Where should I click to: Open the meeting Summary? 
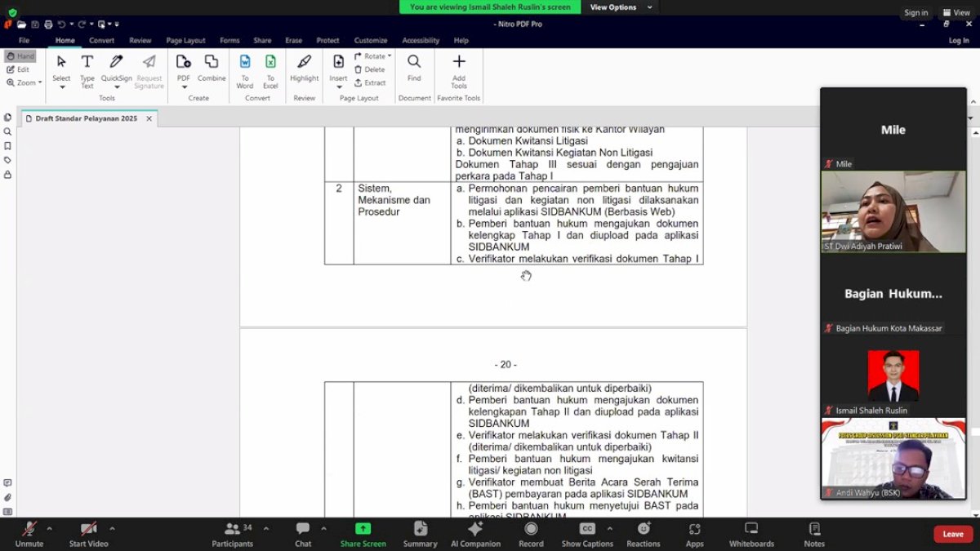tap(420, 535)
